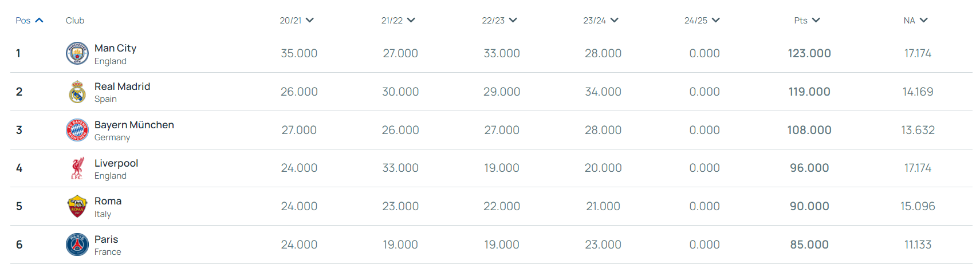
Task: Open the Liverpool club link
Action: (x=116, y=163)
